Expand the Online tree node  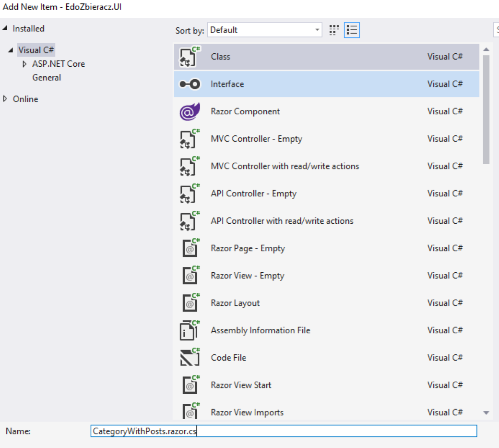(5, 99)
